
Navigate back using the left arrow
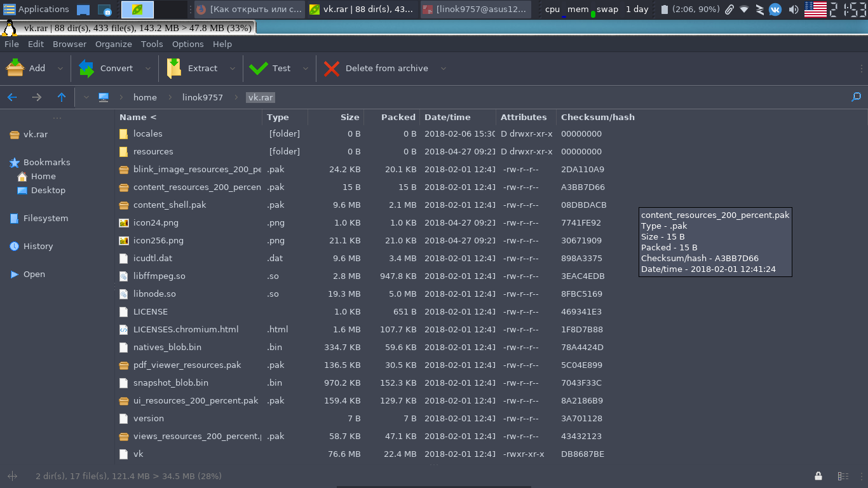pyautogui.click(x=12, y=97)
